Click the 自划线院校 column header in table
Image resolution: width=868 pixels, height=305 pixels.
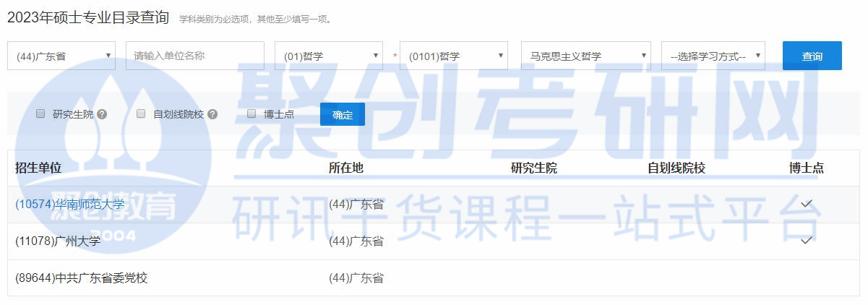(676, 168)
